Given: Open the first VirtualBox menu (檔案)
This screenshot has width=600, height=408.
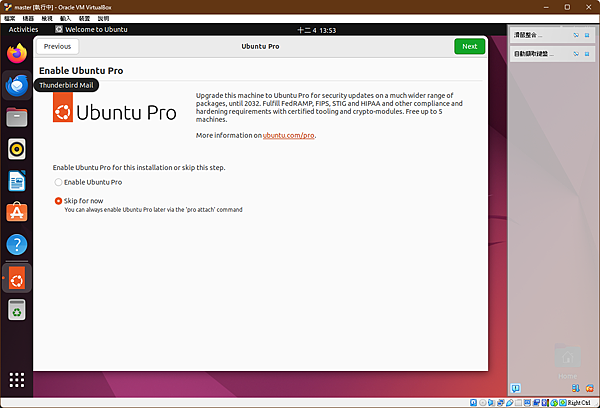Looking at the screenshot, I should click(10, 18).
